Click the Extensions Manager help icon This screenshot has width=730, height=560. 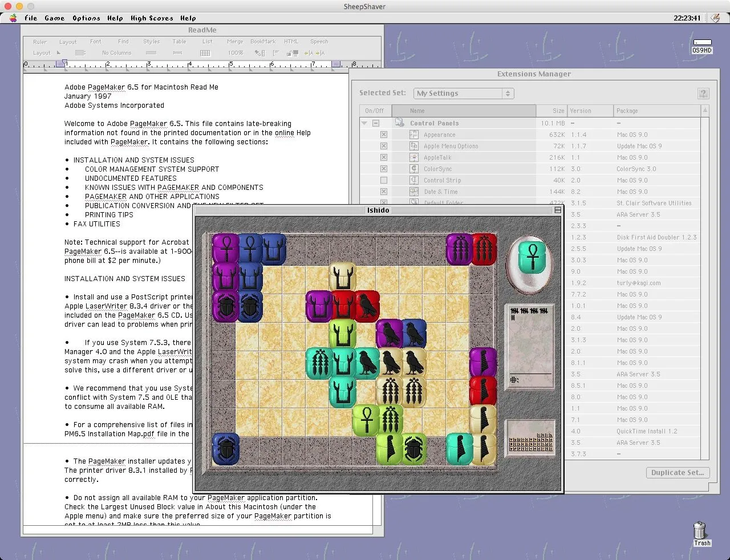[703, 94]
